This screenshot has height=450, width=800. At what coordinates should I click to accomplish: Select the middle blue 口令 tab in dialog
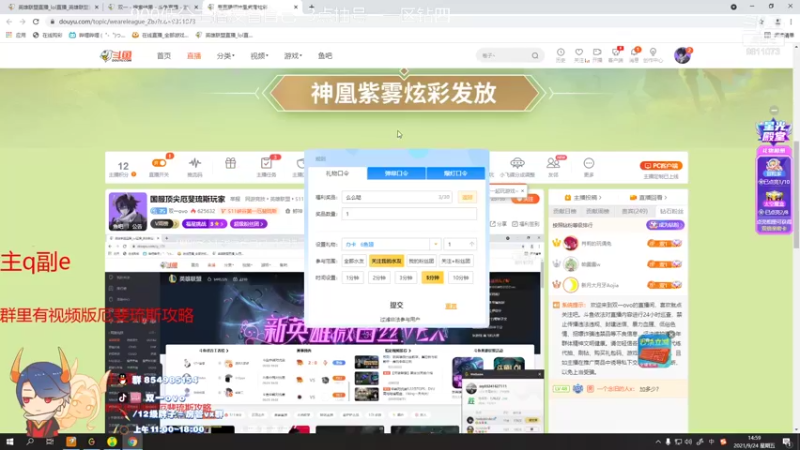click(396, 173)
